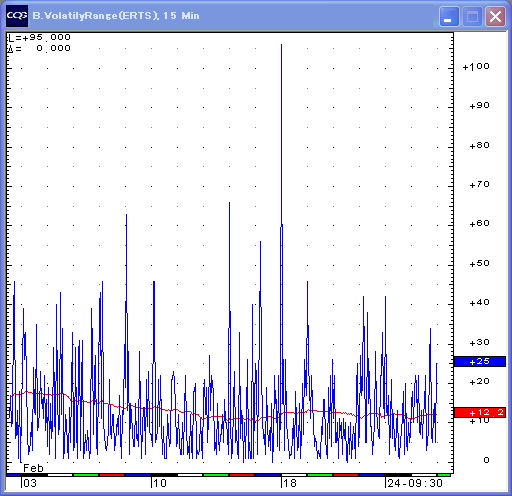The height and width of the screenshot is (496, 512).
Task: Click the Feb month label
Action: point(33,468)
